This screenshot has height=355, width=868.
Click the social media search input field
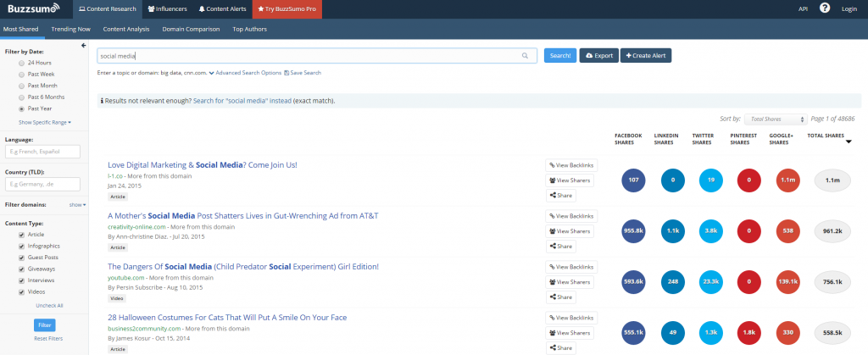point(317,56)
